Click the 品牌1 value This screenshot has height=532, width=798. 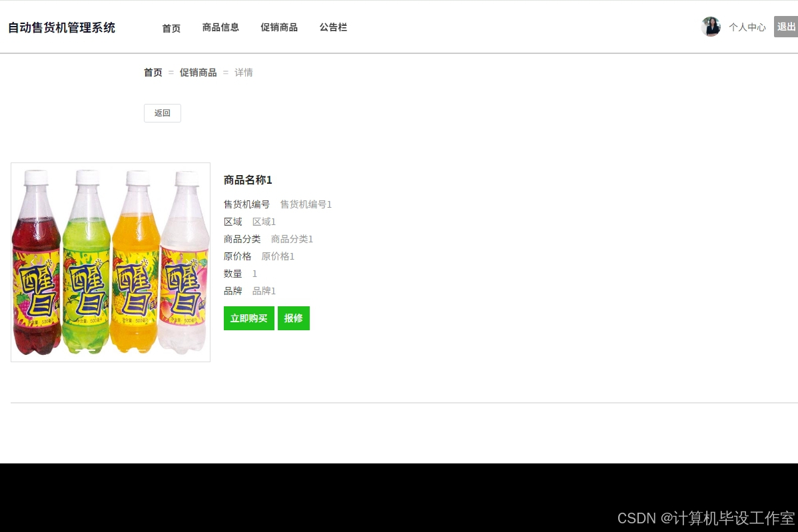click(264, 291)
